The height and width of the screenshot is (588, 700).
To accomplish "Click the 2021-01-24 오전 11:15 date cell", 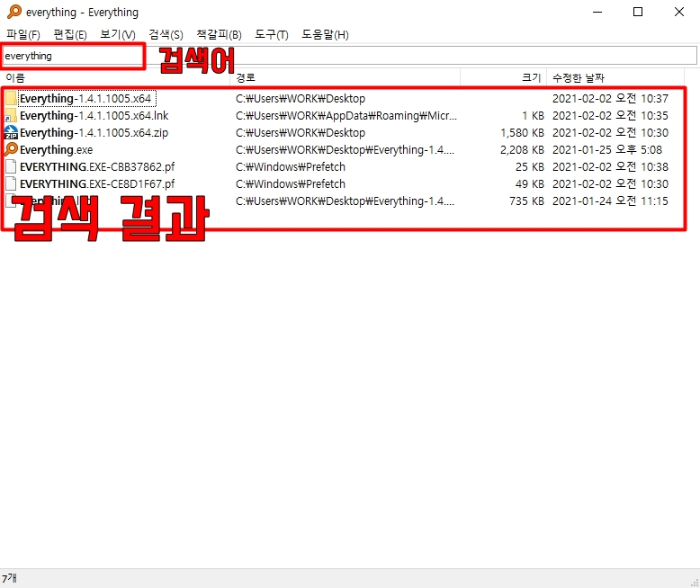I will tap(610, 201).
